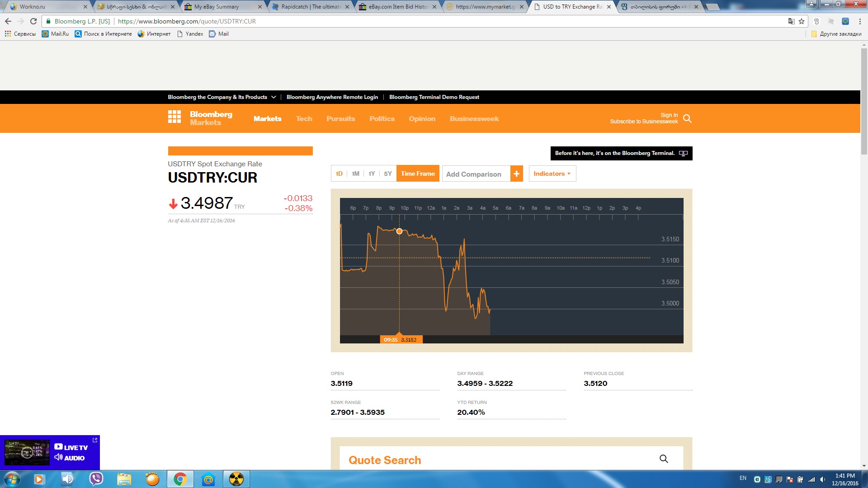Switch chart to 1M range
Screen dimensions: 868x488
pyautogui.click(x=355, y=174)
